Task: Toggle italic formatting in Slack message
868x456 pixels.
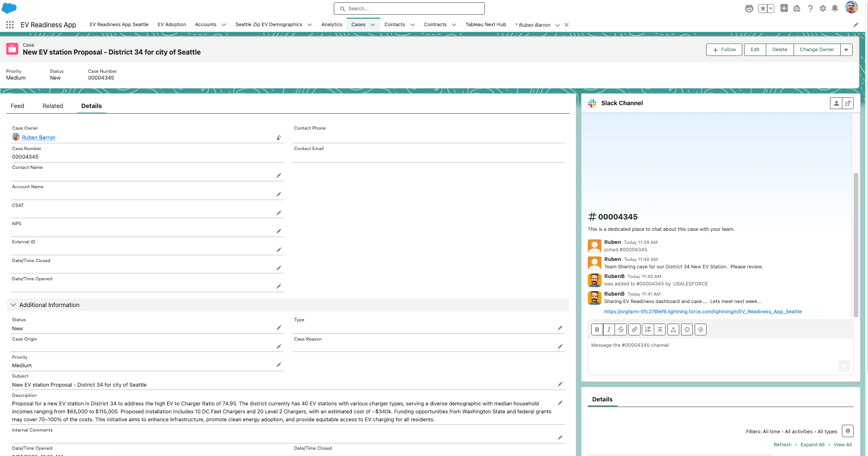Action: coord(609,329)
